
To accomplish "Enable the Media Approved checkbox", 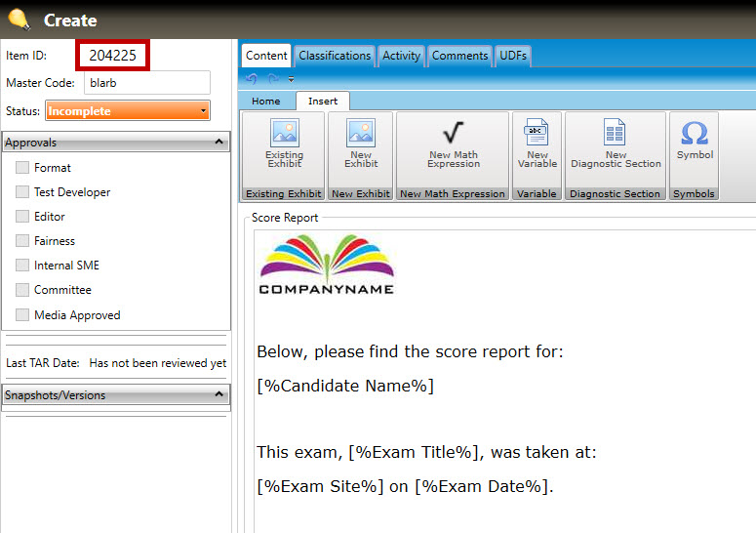I will [22, 315].
